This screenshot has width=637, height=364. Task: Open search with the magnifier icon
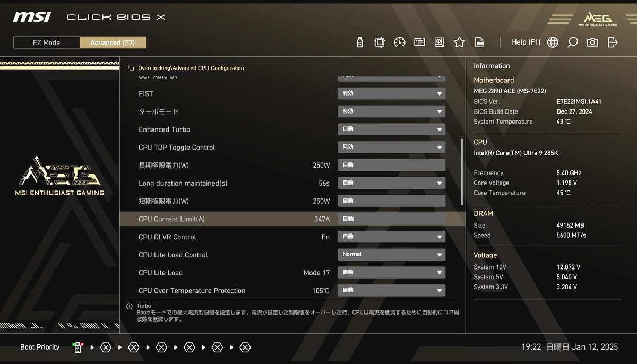tap(572, 42)
